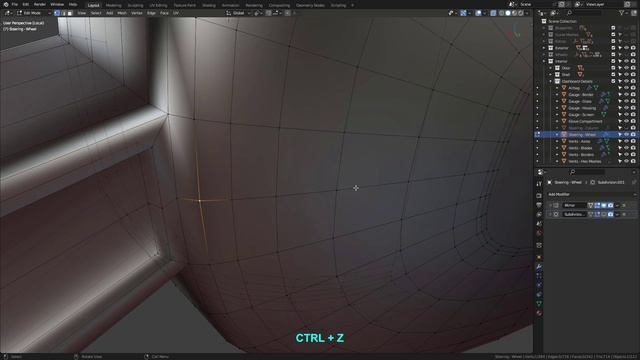Open the UV menu in header
This screenshot has height=360, width=640.
click(x=176, y=13)
